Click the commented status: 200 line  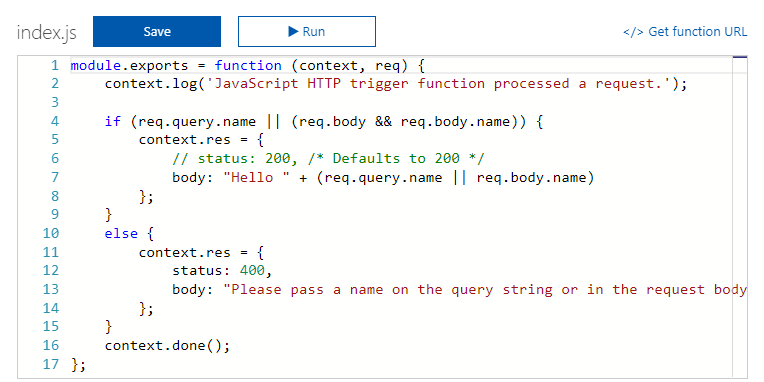click(328, 159)
